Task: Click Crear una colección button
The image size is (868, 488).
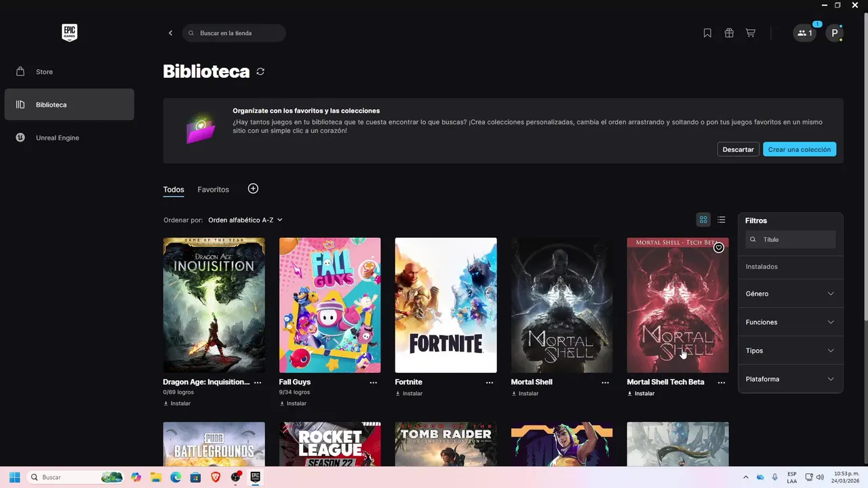Action: point(800,149)
